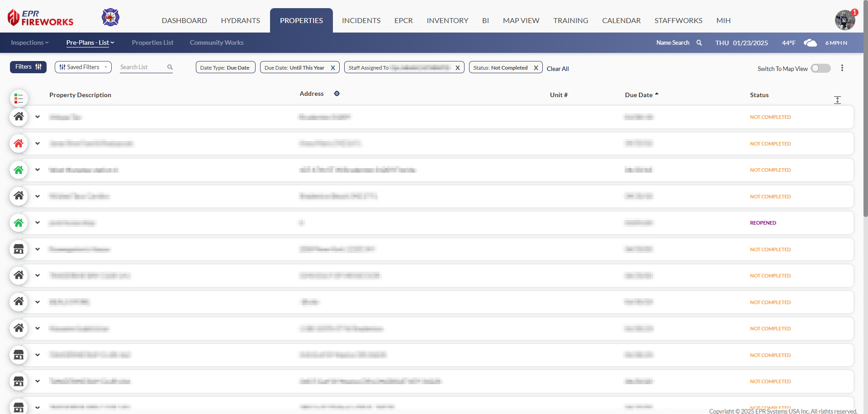Expand the Inspections submenu
The height and width of the screenshot is (414, 868).
point(29,42)
